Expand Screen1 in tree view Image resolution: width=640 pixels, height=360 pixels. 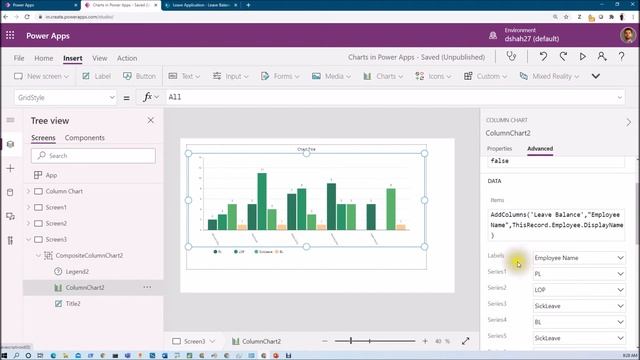pyautogui.click(x=29, y=207)
